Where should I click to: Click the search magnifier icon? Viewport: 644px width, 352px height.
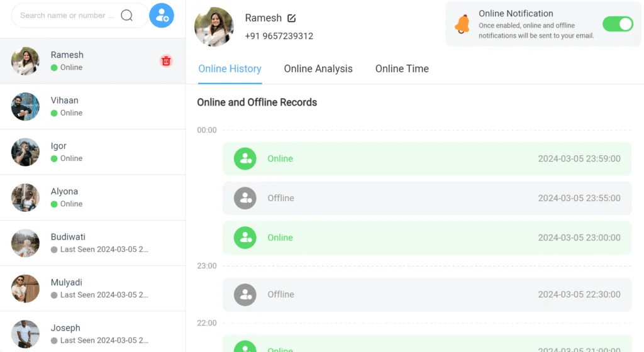coord(127,15)
